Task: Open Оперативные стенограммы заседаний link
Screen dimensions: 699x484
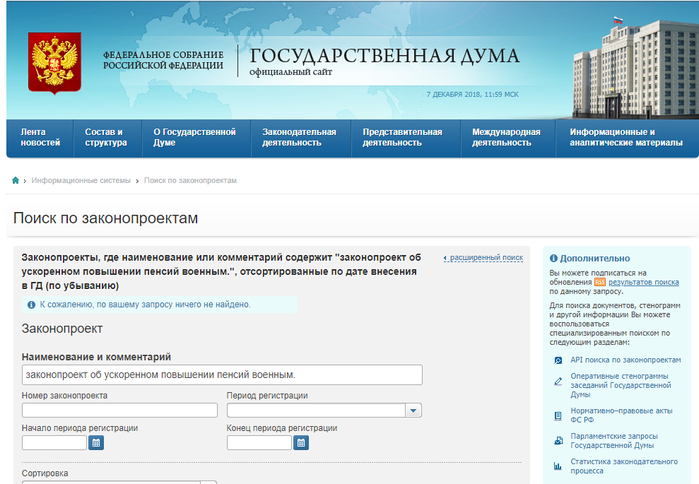Action: tap(621, 385)
